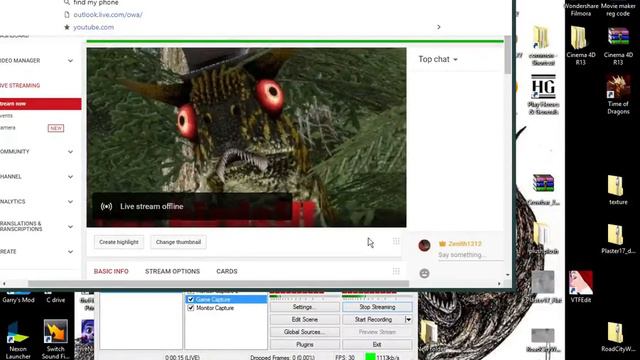Open the Time of Dragons shortcut
This screenshot has height=360, width=640.
(x=618, y=87)
